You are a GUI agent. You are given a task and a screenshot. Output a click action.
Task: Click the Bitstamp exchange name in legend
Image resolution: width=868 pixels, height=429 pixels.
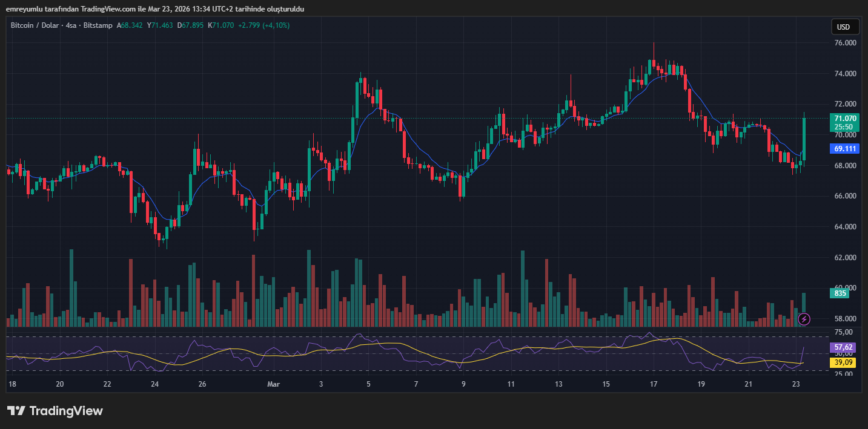[x=98, y=25]
